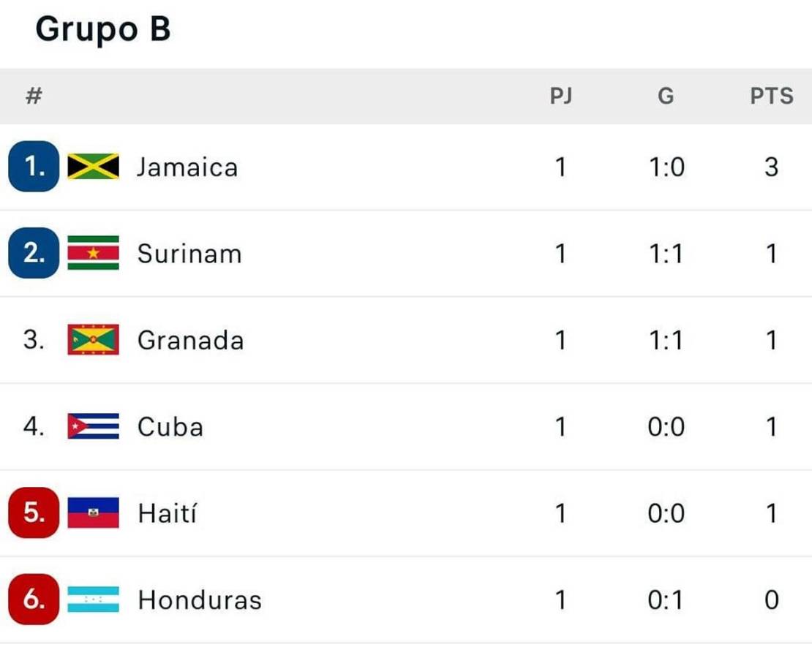Click the Surinam flag icon

point(93,253)
